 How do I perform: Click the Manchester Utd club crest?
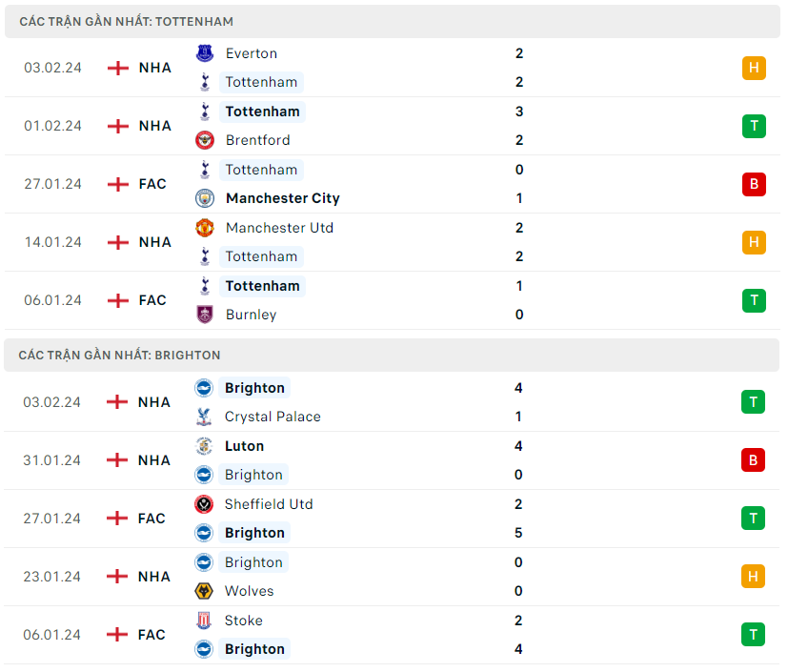205,228
